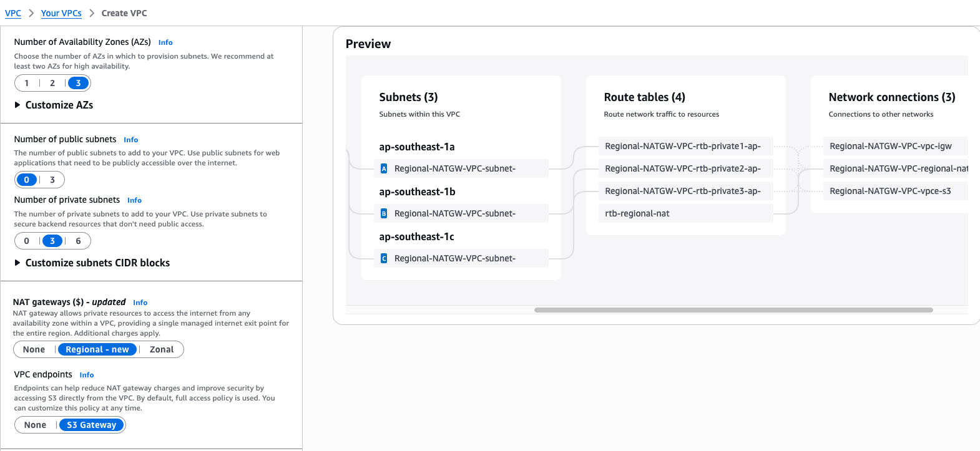Viewport: 980px width, 451px height.
Task: Select None for VPC endpoints
Action: point(36,425)
